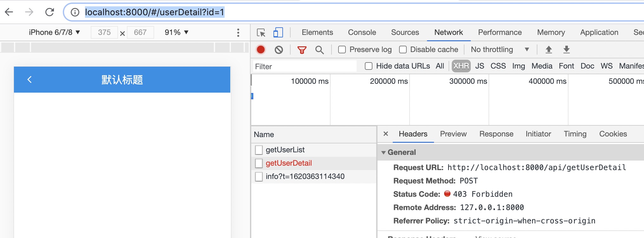Enable Hide data URLs checkbox
This screenshot has width=644, height=238.
369,66
